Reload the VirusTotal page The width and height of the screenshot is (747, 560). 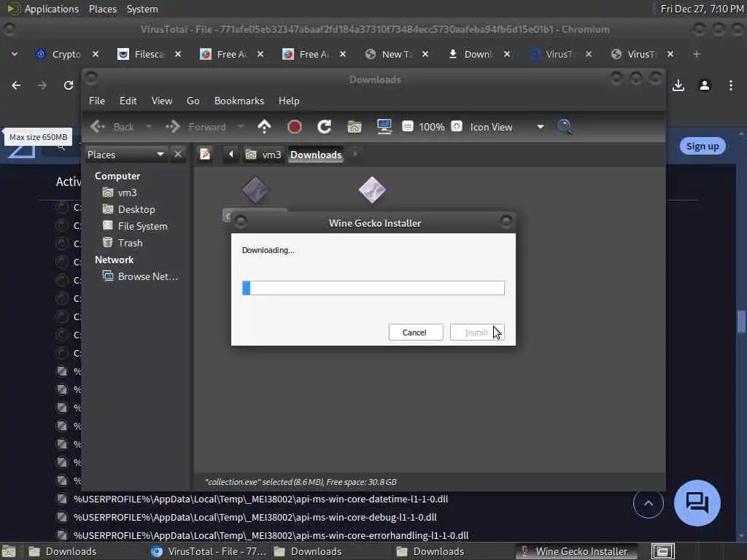coord(69,86)
